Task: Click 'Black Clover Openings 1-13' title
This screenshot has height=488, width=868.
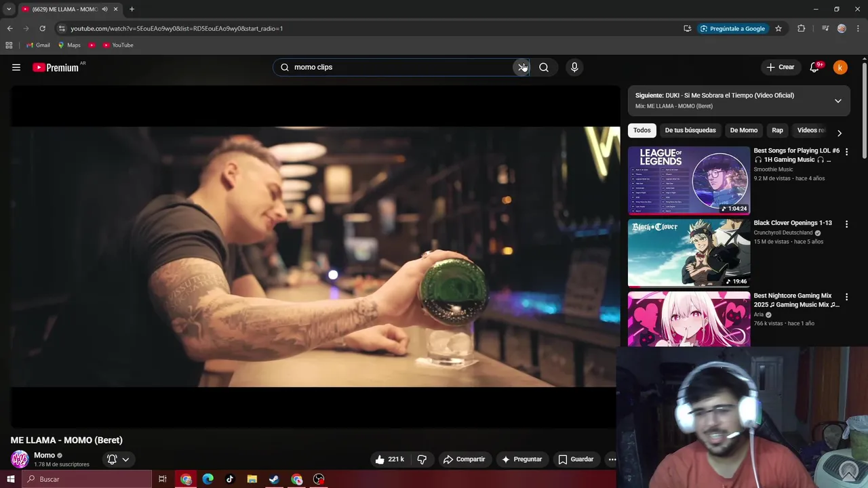Action: point(793,223)
